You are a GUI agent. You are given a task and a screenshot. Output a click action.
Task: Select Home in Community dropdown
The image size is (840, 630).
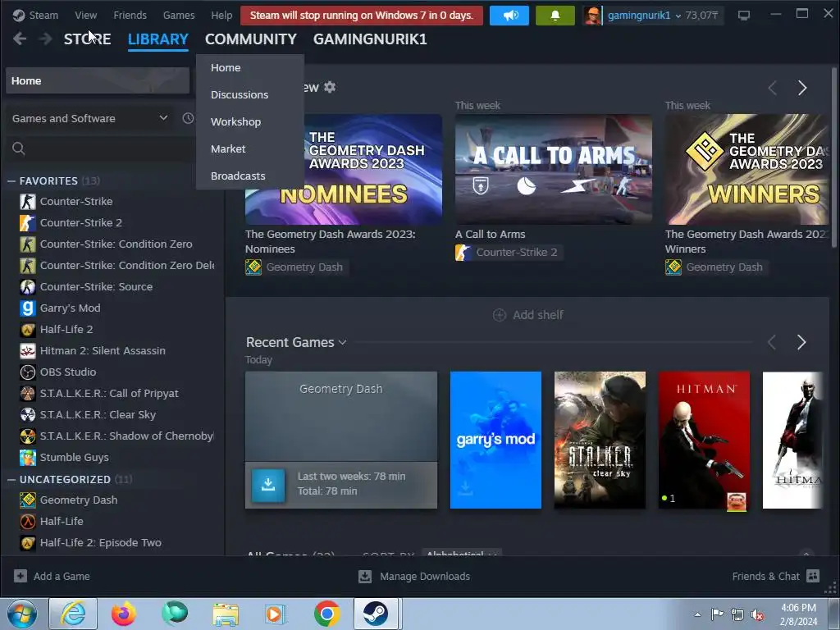point(226,67)
